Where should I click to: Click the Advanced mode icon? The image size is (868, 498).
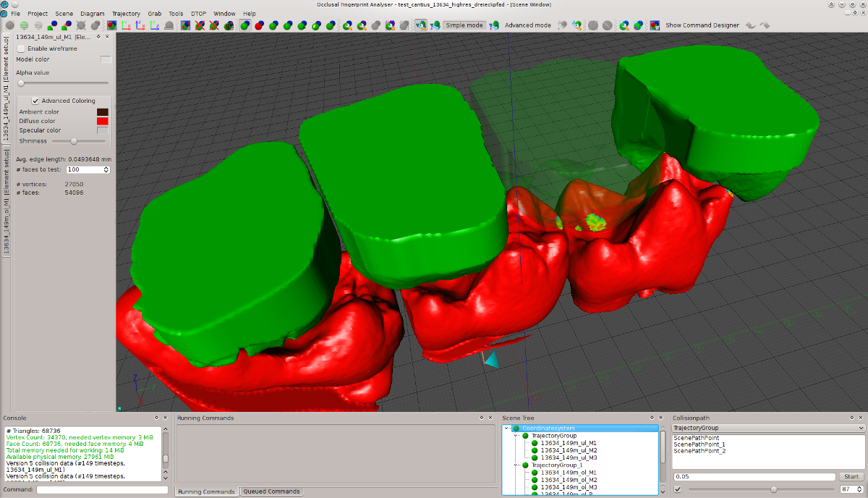coord(495,25)
